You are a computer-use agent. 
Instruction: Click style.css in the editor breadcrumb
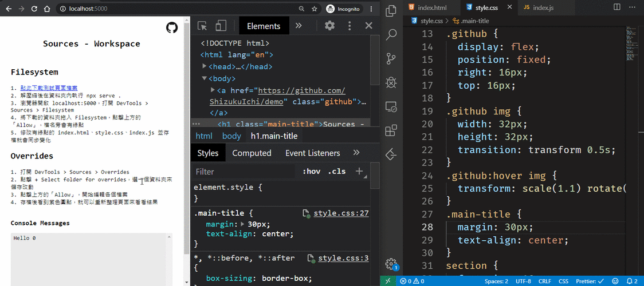[x=433, y=21]
